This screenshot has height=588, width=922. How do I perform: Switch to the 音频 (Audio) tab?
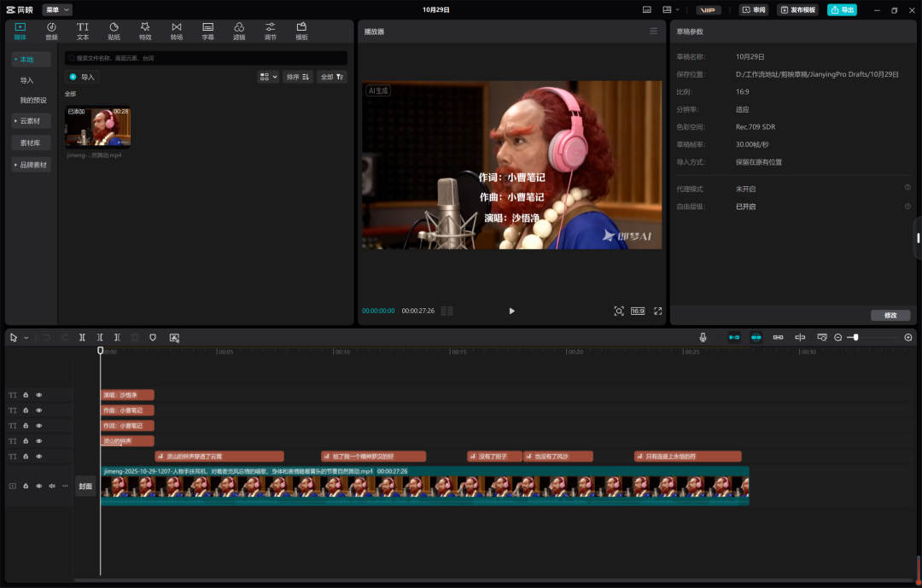point(51,32)
